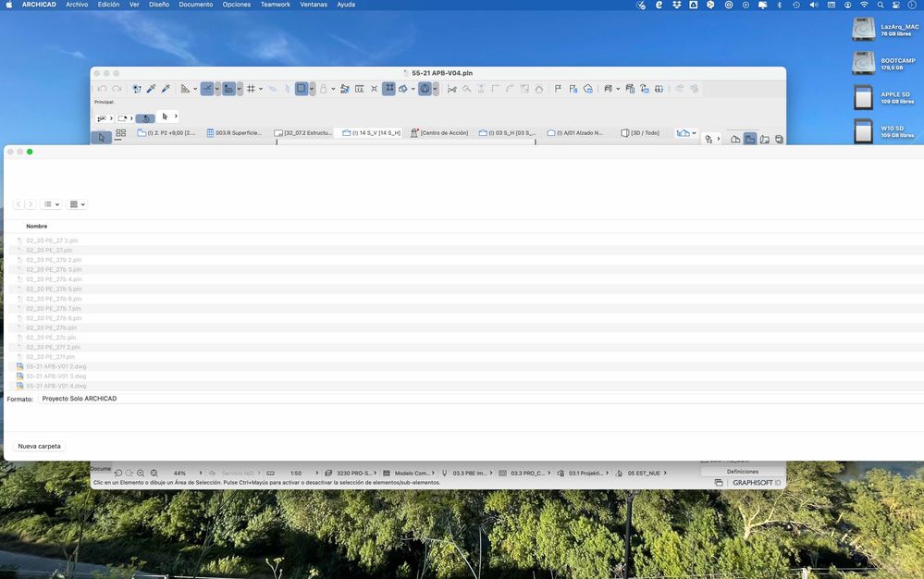Select file '55-21 APB-V01 2.dwg'
This screenshot has width=924, height=579.
click(56, 366)
